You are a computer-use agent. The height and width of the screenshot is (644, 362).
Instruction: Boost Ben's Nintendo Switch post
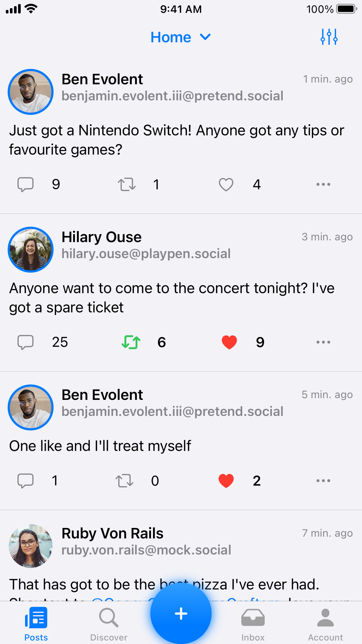click(127, 184)
